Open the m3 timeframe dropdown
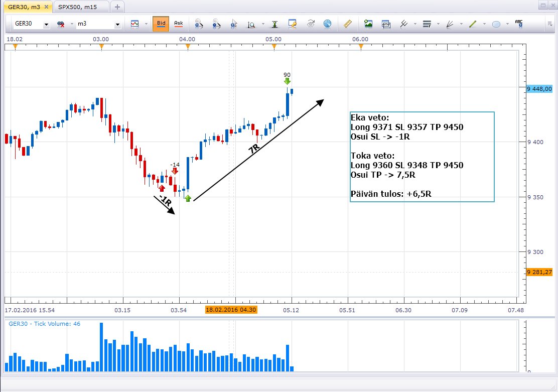This screenshot has width=558, height=392. [118, 24]
